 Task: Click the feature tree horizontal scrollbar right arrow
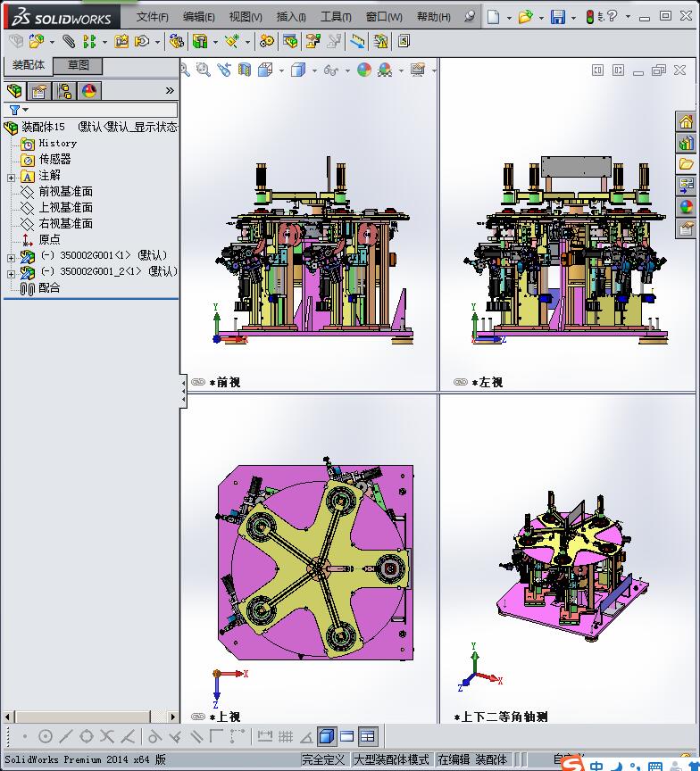click(172, 717)
